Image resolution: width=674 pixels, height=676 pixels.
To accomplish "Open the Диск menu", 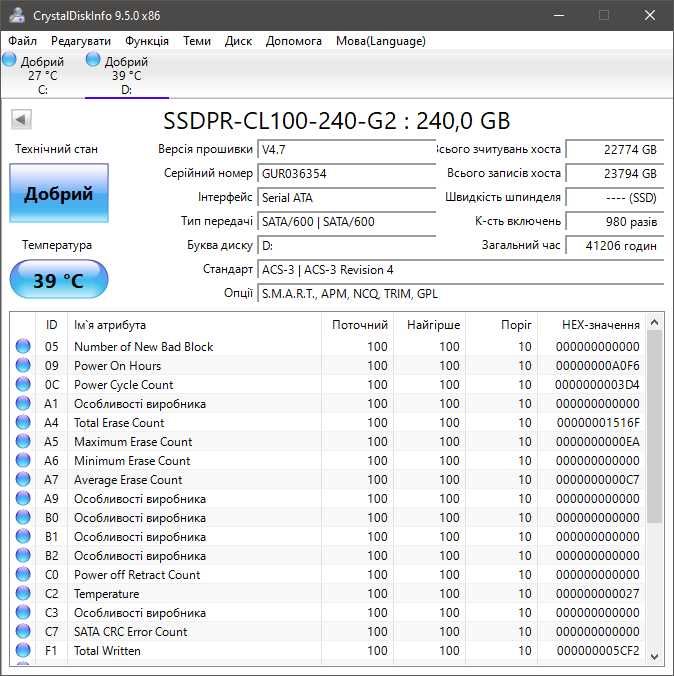I will click(x=238, y=41).
